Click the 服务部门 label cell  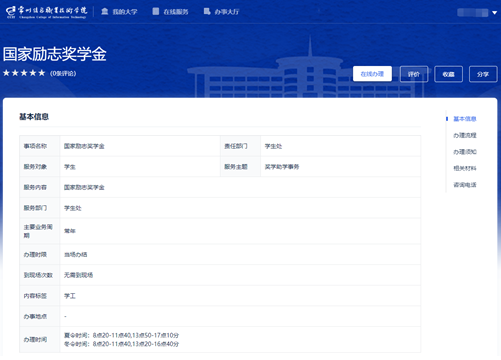[40, 208]
